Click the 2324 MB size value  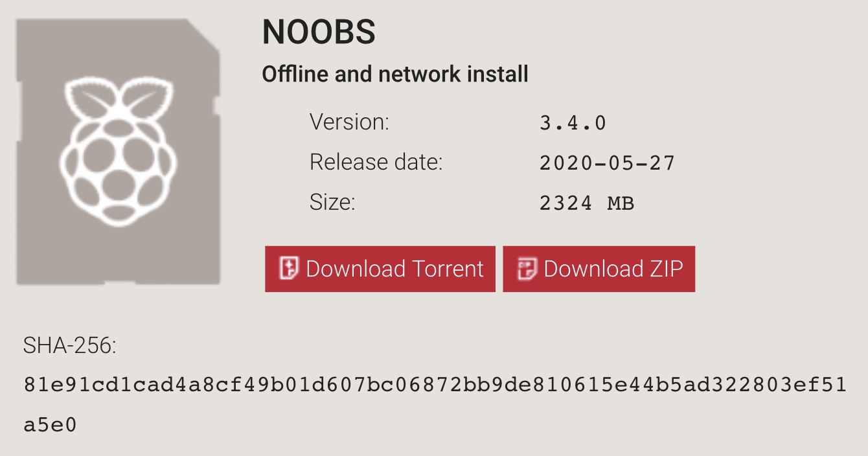click(x=587, y=203)
